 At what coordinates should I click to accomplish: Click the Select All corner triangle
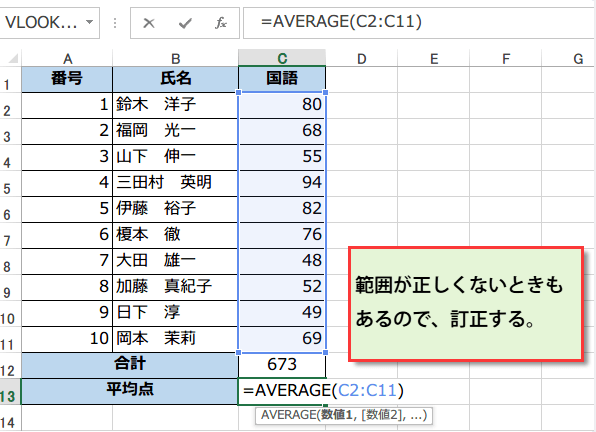[x=13, y=59]
